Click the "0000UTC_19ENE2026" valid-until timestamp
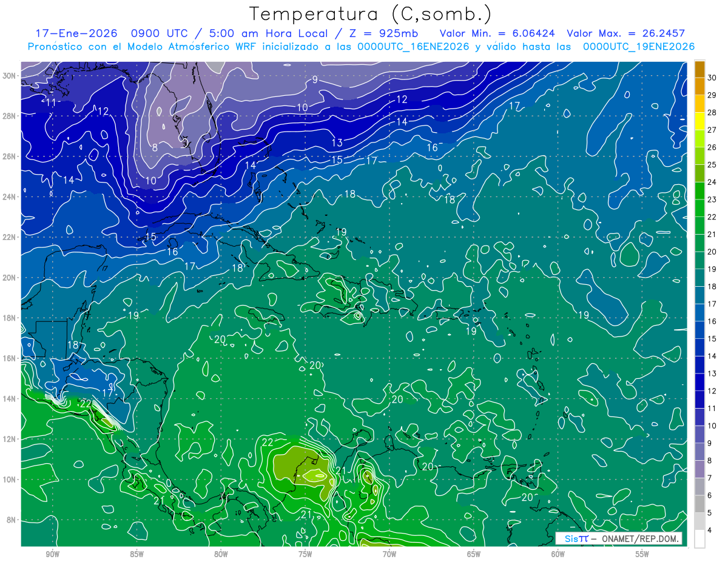The height and width of the screenshot is (562, 728). click(x=639, y=47)
